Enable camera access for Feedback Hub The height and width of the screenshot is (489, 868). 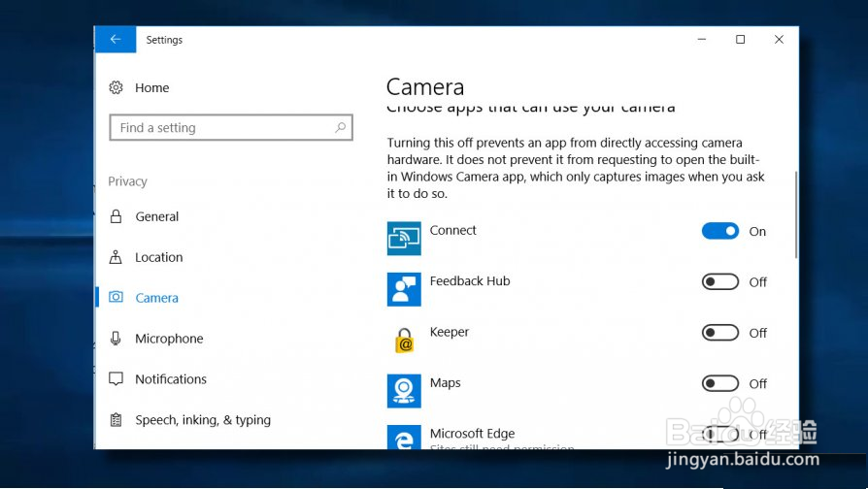(x=720, y=282)
